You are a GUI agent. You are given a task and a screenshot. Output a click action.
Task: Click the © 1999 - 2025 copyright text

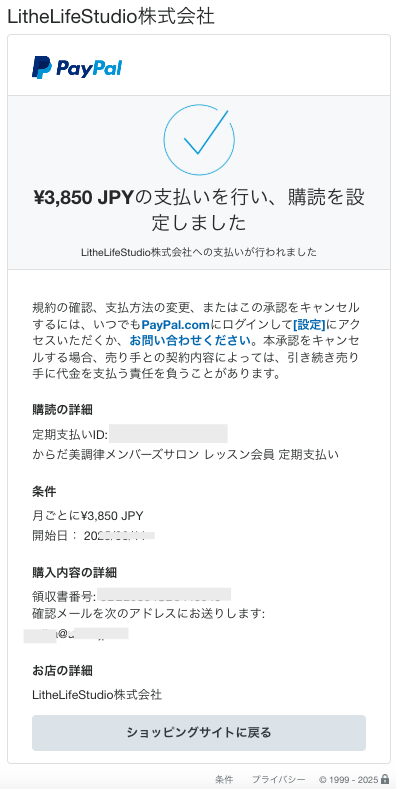(348, 779)
